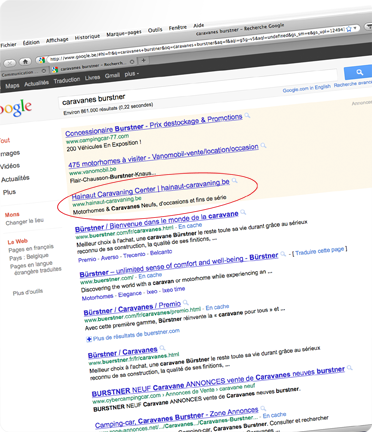The height and width of the screenshot is (432, 372).
Task: Open Bürstner / Caravanes / Premio result
Action: (x=132, y=308)
